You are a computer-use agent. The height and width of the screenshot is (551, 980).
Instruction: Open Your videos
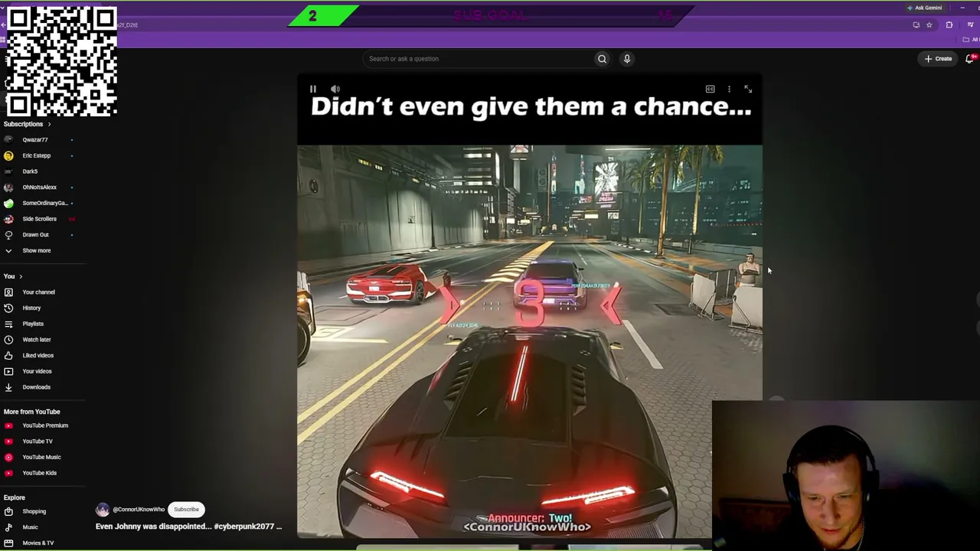point(38,371)
